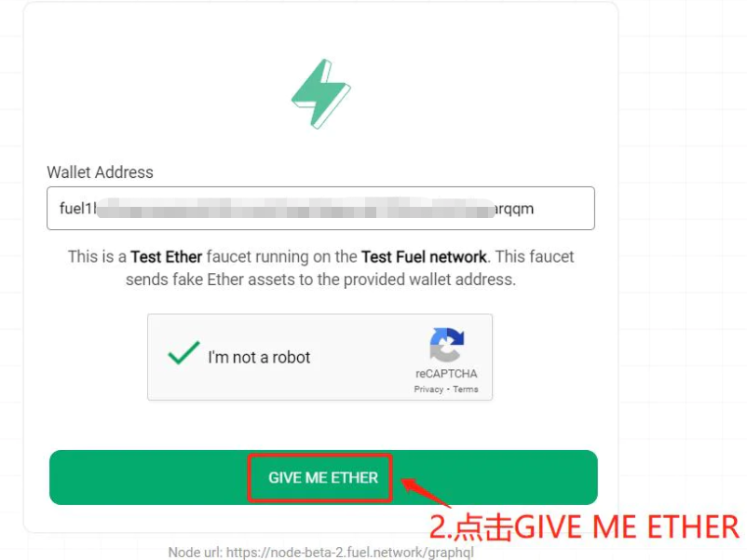Place cursor after arqqm in address field
The width and height of the screenshot is (747, 560).
click(x=535, y=209)
